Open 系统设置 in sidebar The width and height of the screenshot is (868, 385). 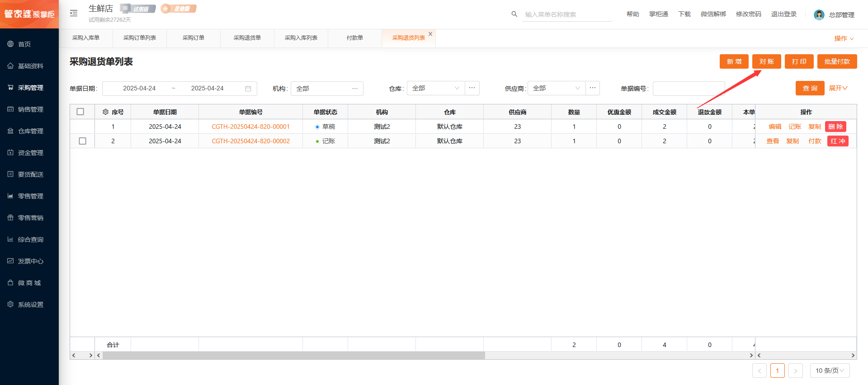click(x=29, y=304)
